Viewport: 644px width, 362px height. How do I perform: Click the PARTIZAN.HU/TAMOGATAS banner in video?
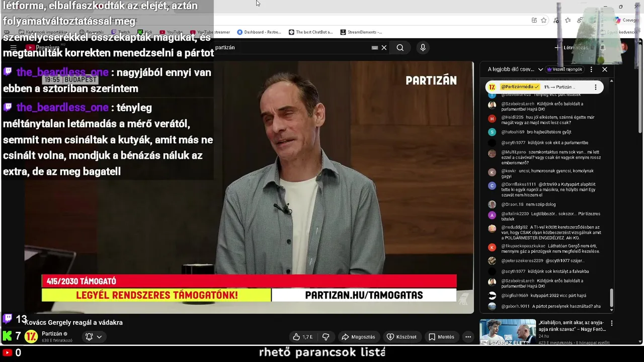364,295
